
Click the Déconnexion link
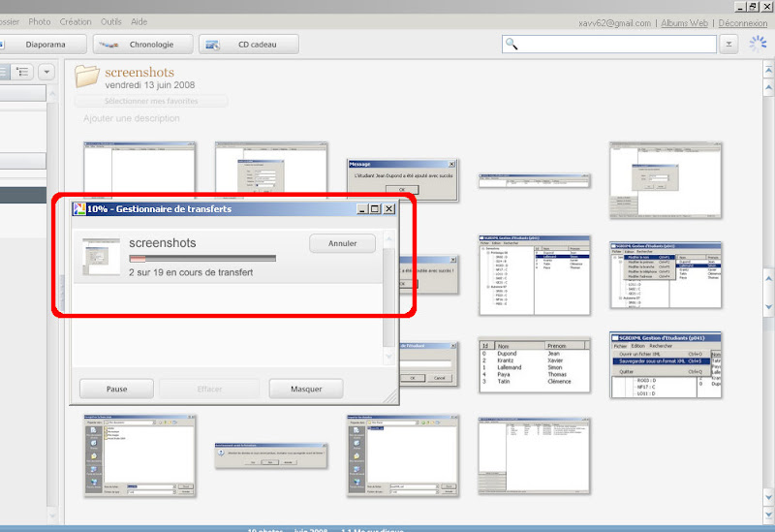click(742, 23)
